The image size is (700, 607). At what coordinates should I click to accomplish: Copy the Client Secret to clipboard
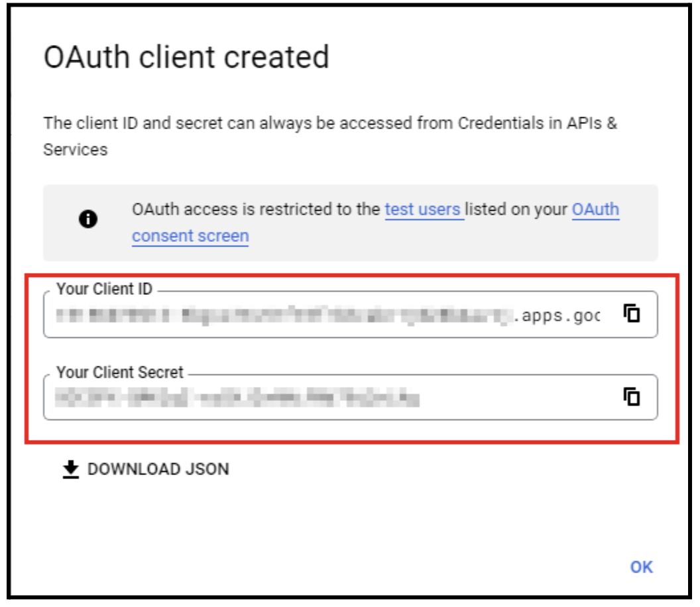point(632,396)
